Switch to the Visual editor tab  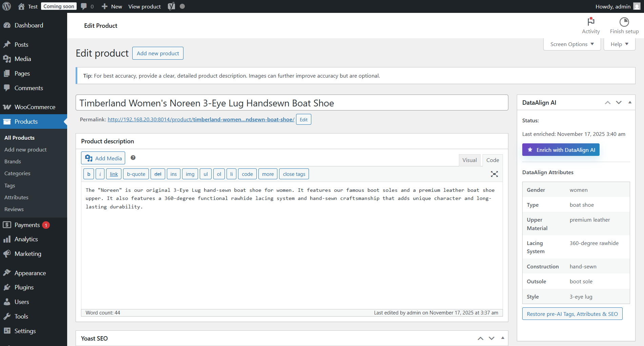(469, 160)
